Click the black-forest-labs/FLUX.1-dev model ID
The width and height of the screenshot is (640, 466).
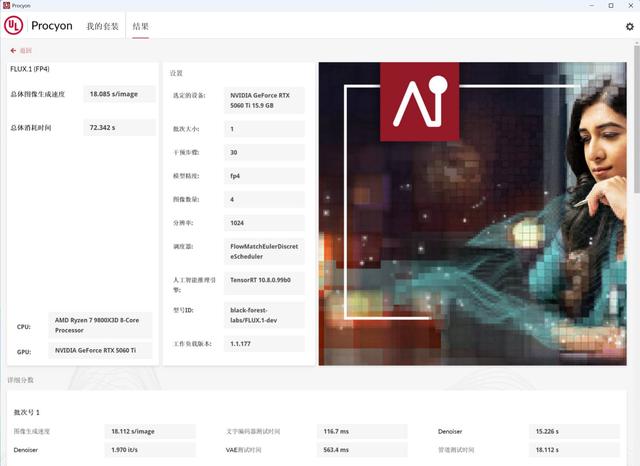click(264, 315)
